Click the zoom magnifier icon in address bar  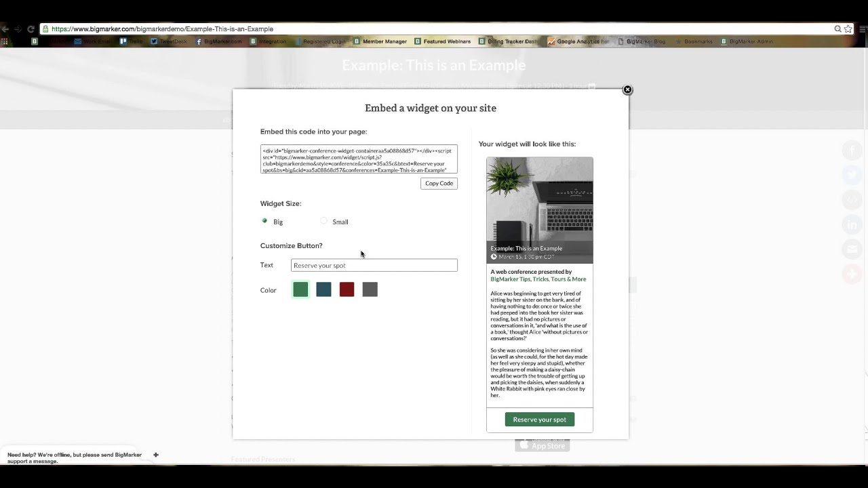tap(837, 29)
